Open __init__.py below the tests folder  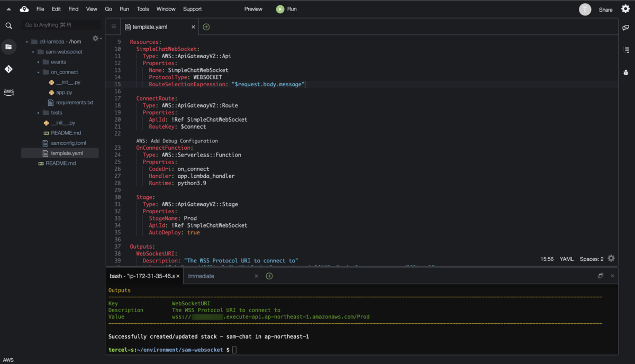(x=62, y=123)
